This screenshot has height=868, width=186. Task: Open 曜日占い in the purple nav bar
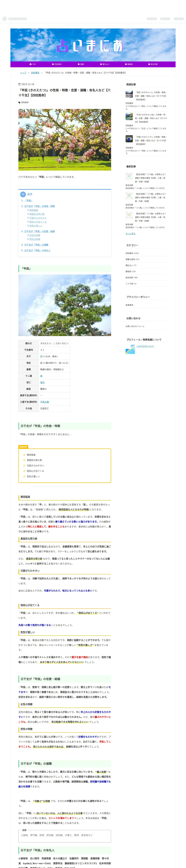(105, 64)
